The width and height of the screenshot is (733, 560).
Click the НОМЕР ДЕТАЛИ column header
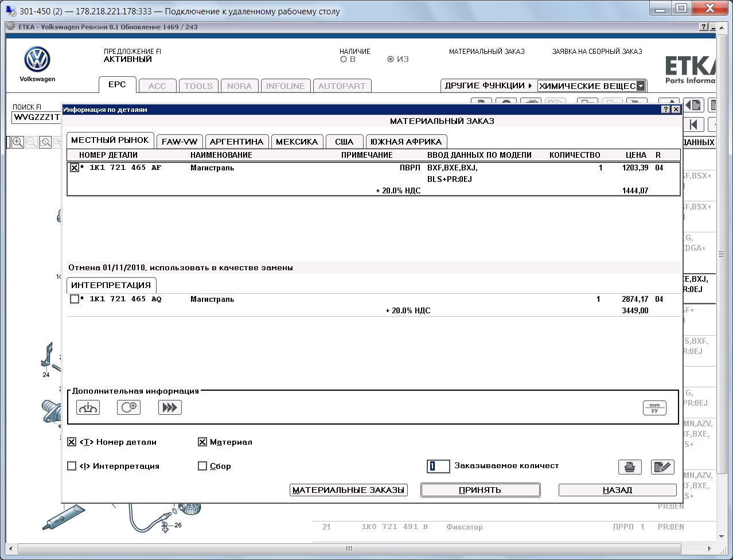pos(108,155)
